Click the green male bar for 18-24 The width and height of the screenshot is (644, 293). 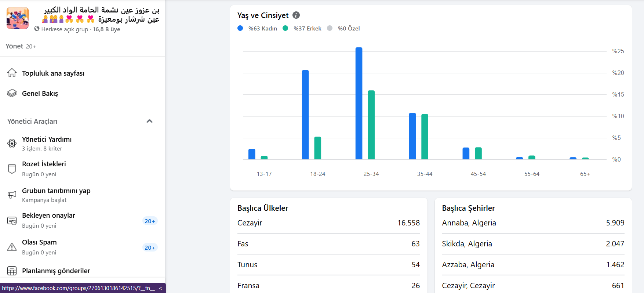coord(318,148)
